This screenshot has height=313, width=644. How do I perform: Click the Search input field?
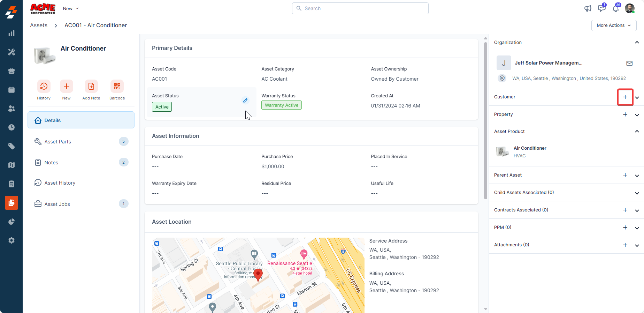pos(360,8)
